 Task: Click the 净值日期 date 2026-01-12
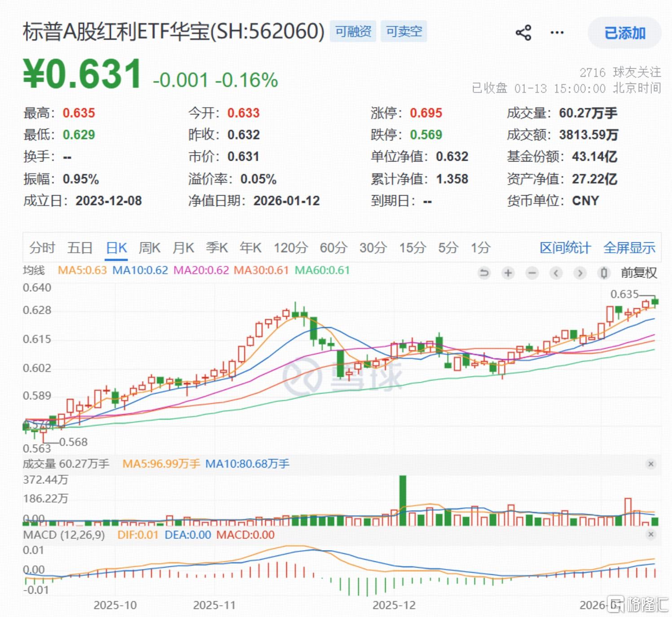(286, 201)
